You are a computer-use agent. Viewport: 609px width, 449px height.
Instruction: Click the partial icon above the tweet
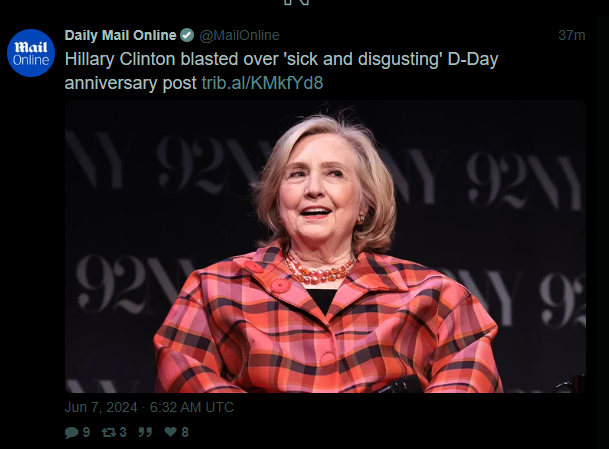click(x=296, y=2)
